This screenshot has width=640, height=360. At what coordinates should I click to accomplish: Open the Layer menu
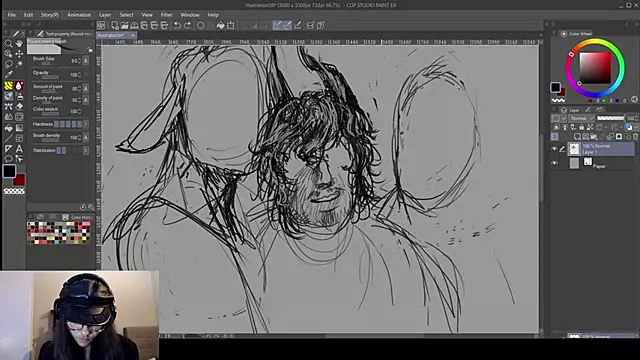[105, 15]
